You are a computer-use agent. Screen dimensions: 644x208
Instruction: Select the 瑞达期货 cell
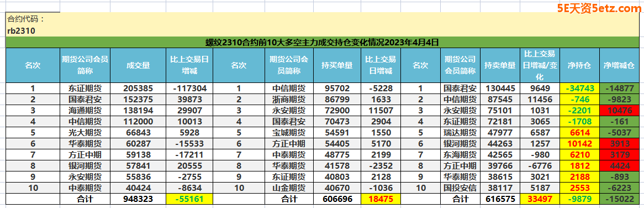coord(460,133)
